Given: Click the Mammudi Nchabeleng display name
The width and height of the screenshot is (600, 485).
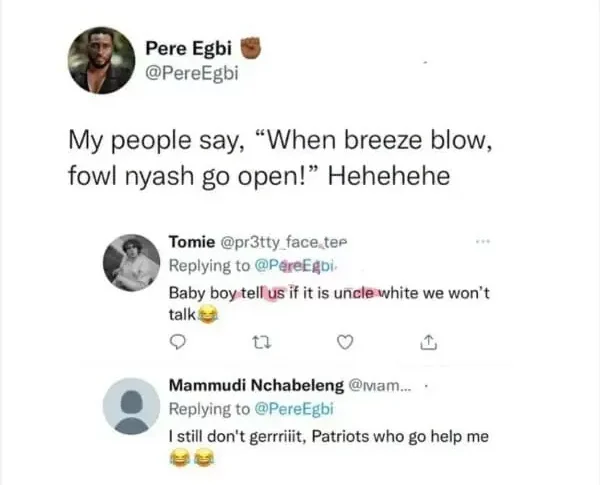Looking at the screenshot, I should pos(256,385).
